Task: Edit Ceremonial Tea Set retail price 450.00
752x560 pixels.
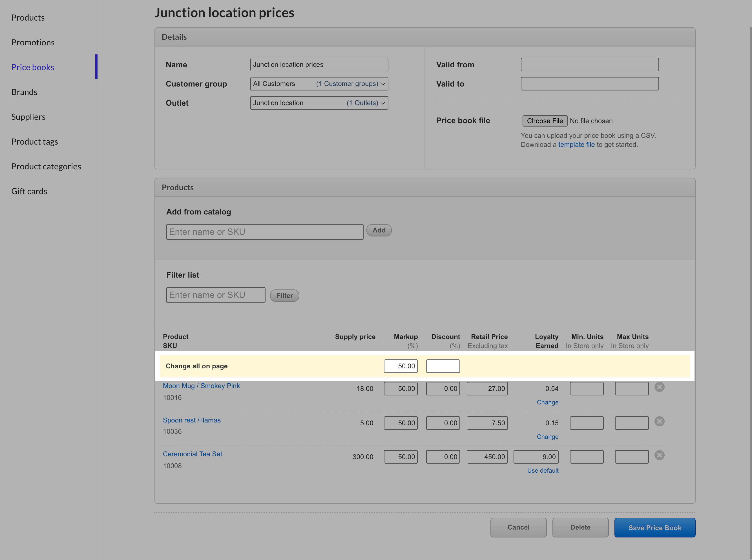Action: coord(487,457)
